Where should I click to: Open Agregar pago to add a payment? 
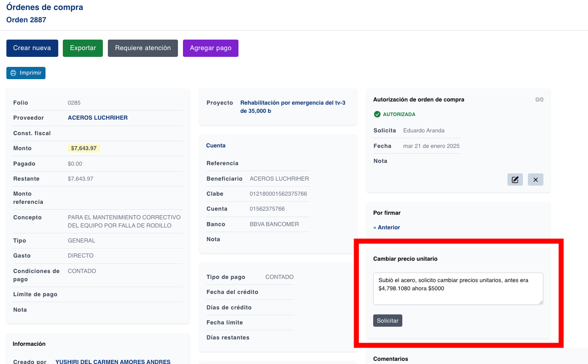210,48
